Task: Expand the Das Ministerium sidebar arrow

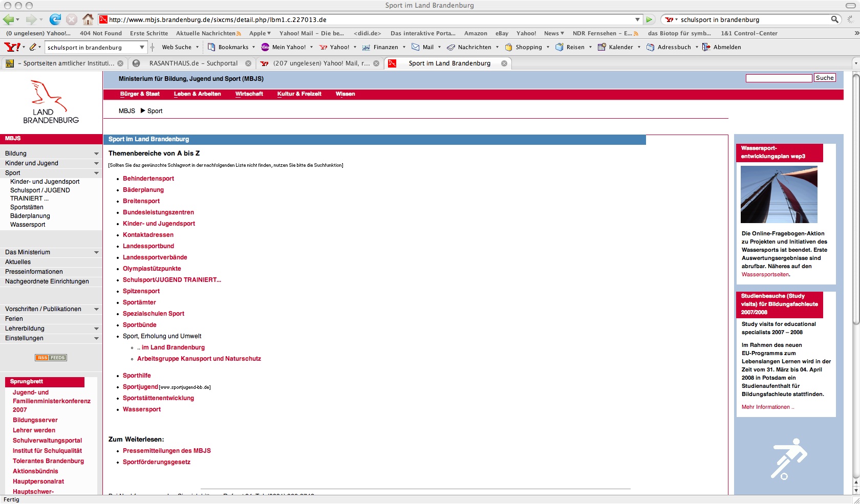Action: pyautogui.click(x=96, y=252)
